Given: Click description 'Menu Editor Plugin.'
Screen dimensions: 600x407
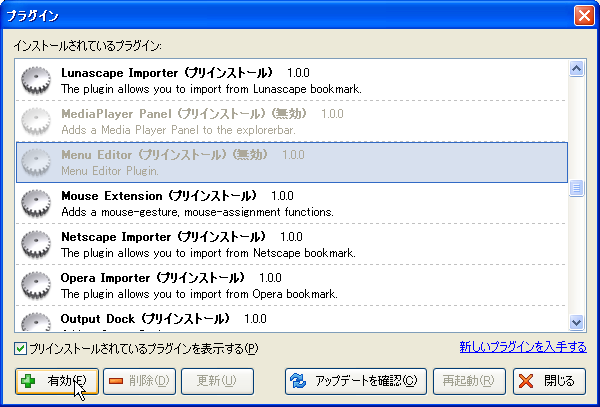Looking at the screenshot, I should click(110, 171).
